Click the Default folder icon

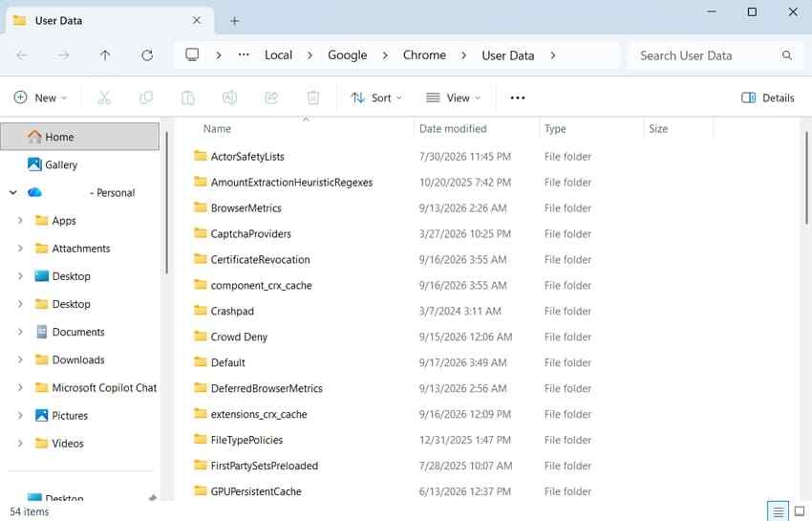[x=201, y=362]
